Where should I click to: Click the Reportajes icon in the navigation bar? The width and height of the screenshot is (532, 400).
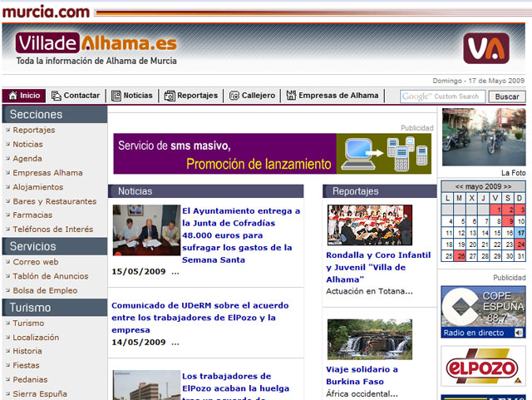coord(170,96)
